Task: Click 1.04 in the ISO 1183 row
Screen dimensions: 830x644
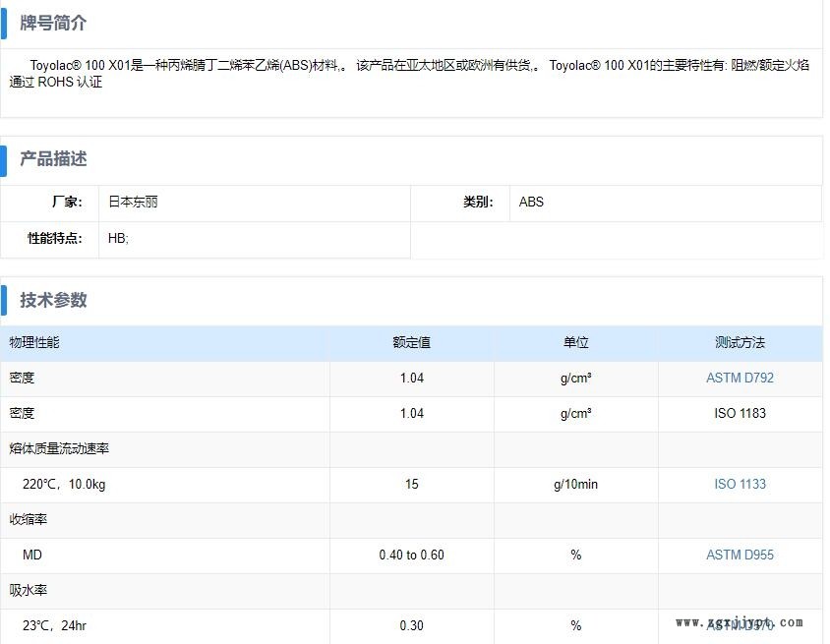Action: click(x=411, y=413)
